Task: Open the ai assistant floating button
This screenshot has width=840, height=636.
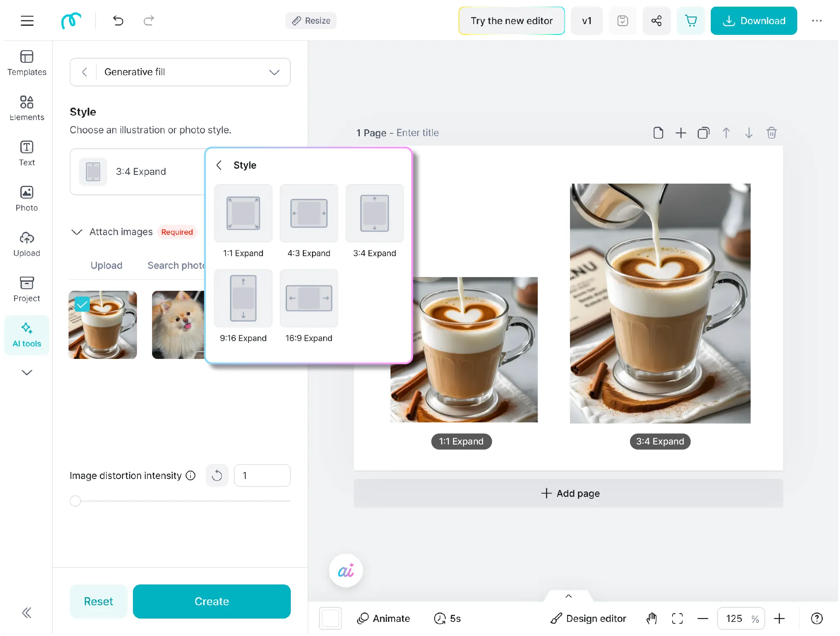Action: click(x=346, y=571)
